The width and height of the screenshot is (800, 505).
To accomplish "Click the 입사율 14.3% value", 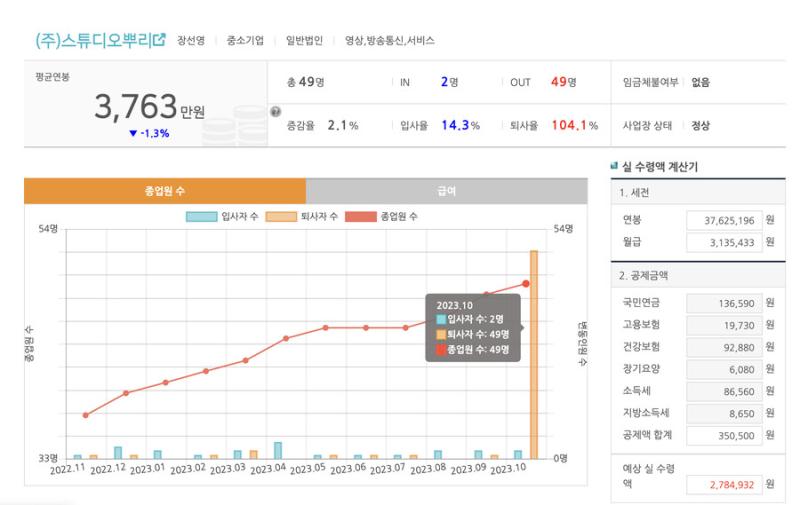I will point(460,125).
